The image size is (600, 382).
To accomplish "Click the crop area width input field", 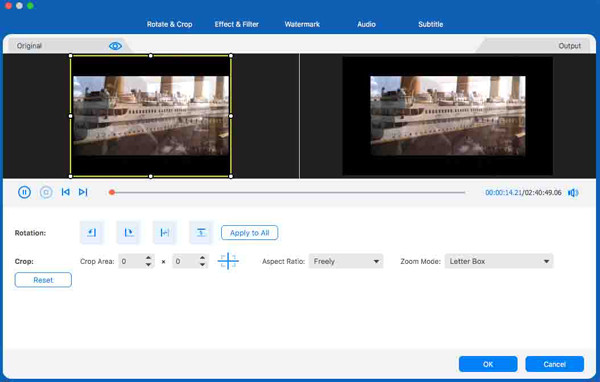I will click(131, 261).
